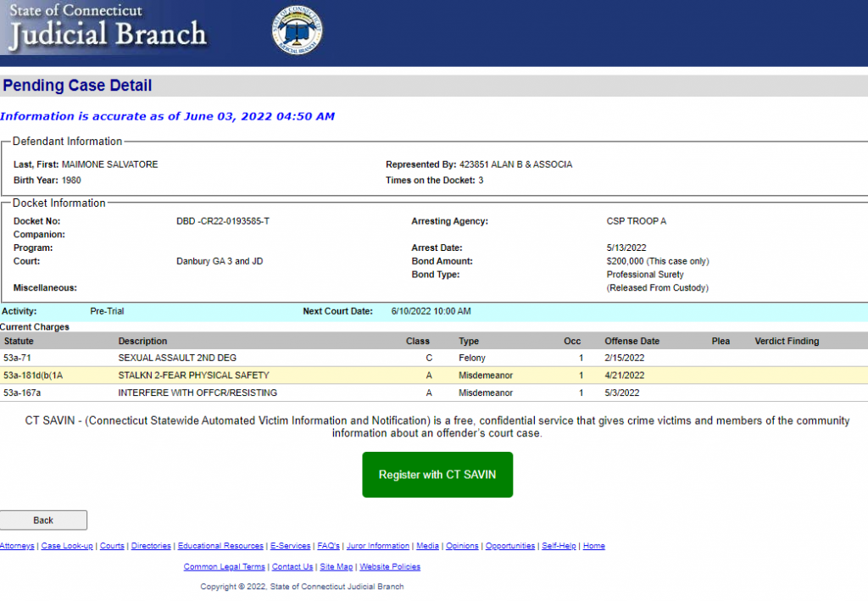The height and width of the screenshot is (601, 868).
Task: Click the Back button
Action: (x=43, y=520)
